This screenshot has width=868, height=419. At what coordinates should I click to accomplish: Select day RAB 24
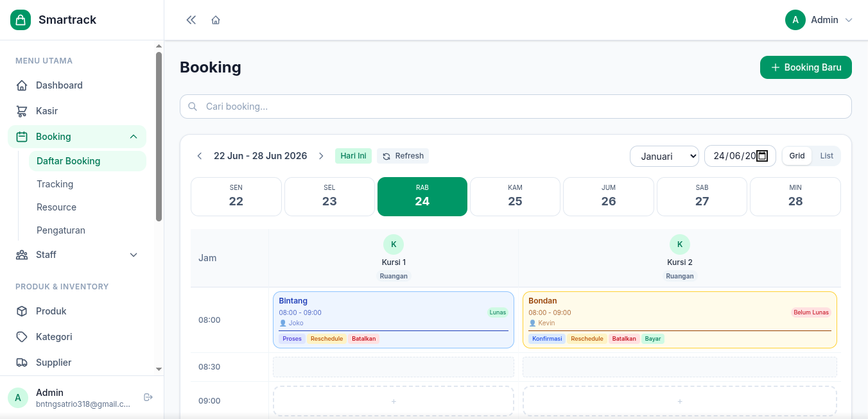coord(422,196)
